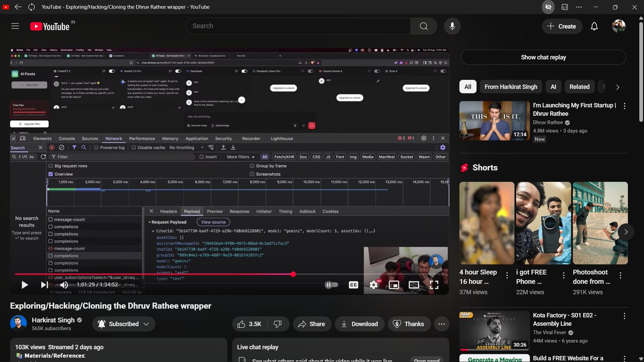Open options for I'm Launching My First Startup
The width and height of the screenshot is (644, 362).
(x=624, y=106)
